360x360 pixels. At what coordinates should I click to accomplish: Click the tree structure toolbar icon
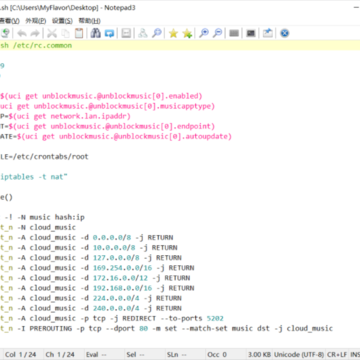pos(143,33)
